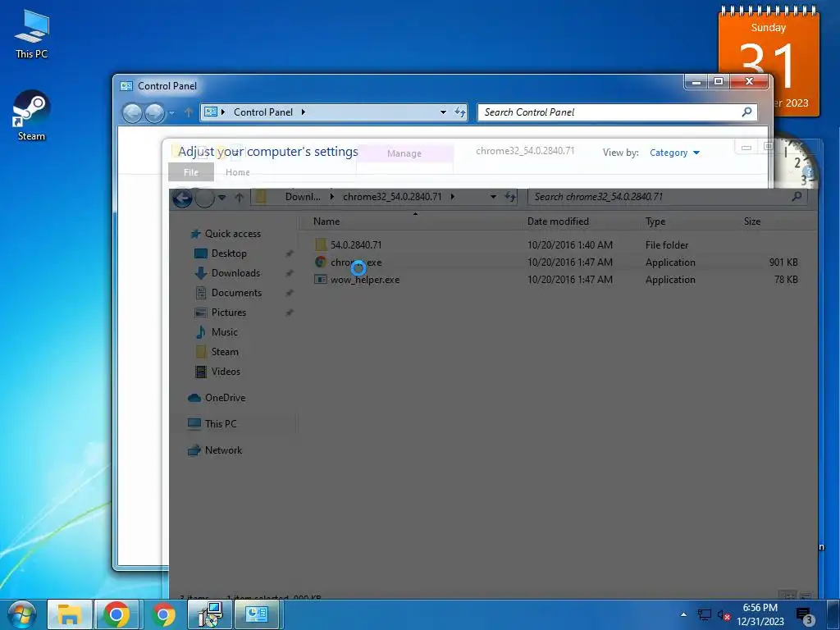Screen dimensions: 840x630
Task: Refresh the Explorer folder view
Action: coord(510,197)
